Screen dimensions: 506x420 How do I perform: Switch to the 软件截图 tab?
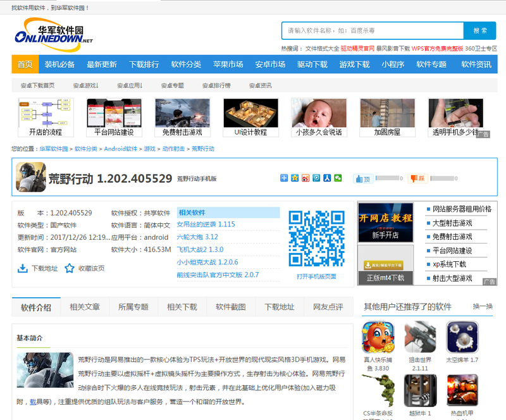[231, 307]
